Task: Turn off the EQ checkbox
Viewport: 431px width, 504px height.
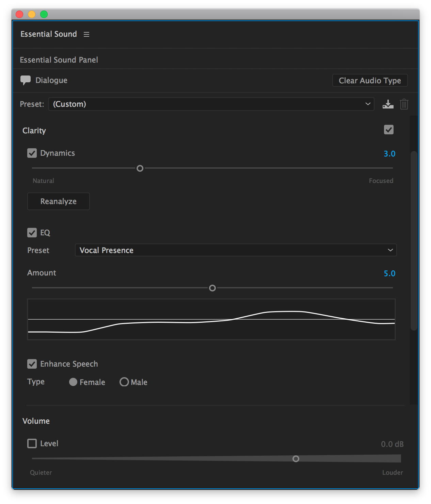Action: (x=32, y=233)
